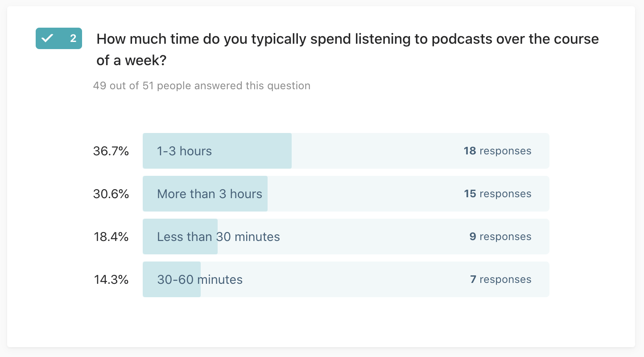Click the checkmark icon in question badge

[x=47, y=38]
